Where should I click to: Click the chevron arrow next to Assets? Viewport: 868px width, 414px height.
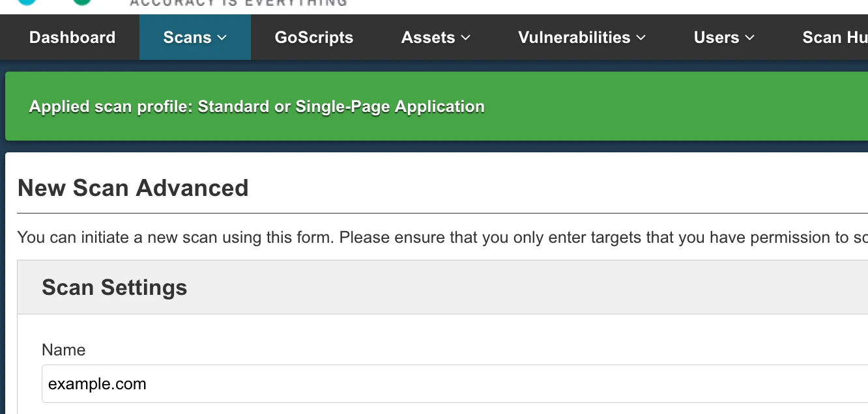(465, 38)
